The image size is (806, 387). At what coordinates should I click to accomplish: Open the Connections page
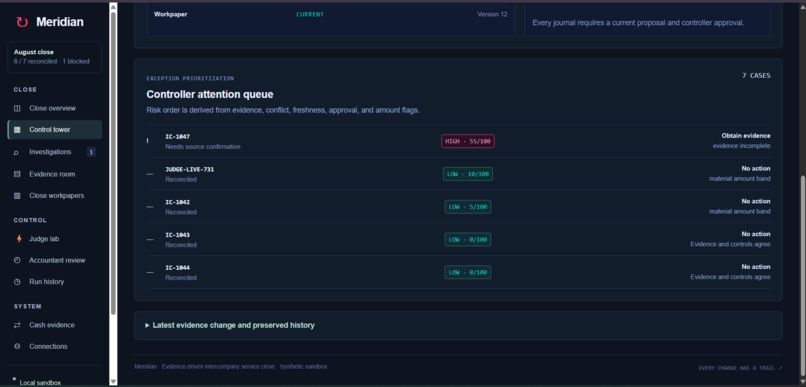click(x=48, y=347)
